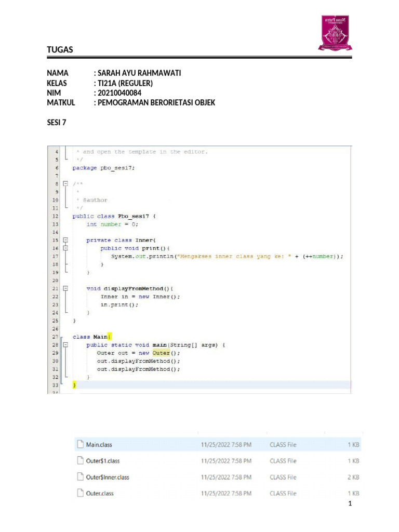The height and width of the screenshot is (532, 399).
Task: Click the System.out.println statement line
Action: [x=227, y=257]
